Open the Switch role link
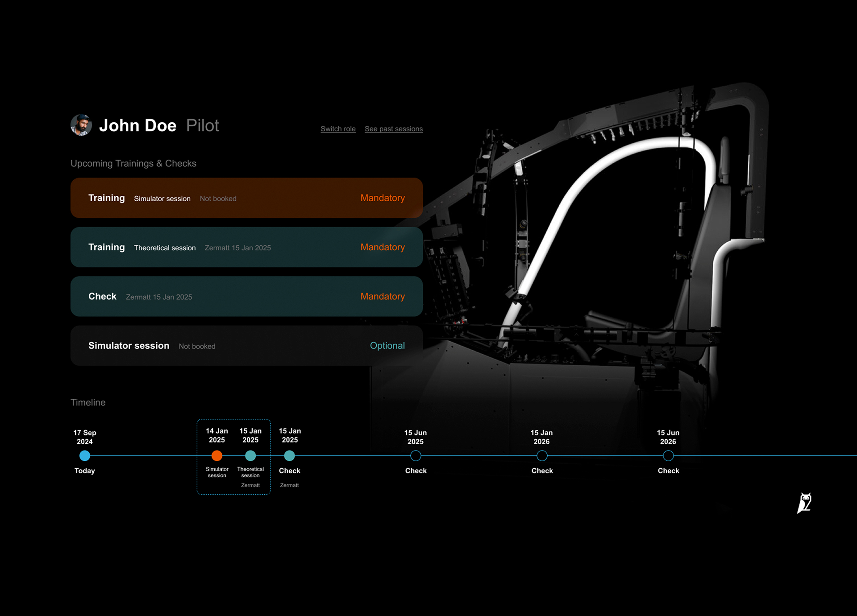The image size is (857, 616). tap(338, 128)
